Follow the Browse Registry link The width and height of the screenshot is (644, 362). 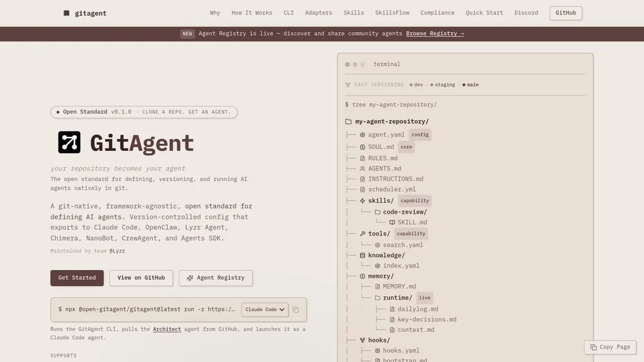coord(435,33)
